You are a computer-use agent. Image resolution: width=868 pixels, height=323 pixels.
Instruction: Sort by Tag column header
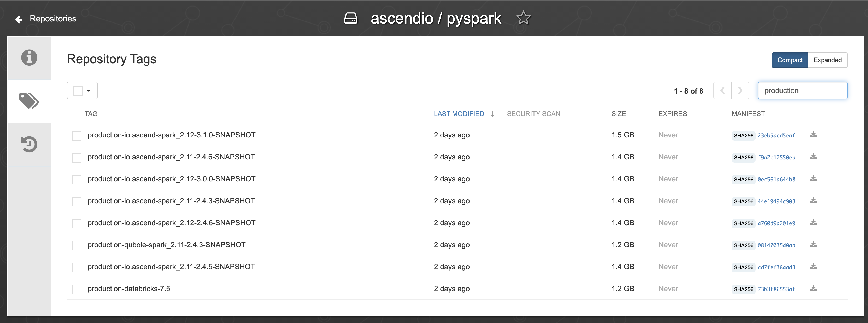[91, 114]
